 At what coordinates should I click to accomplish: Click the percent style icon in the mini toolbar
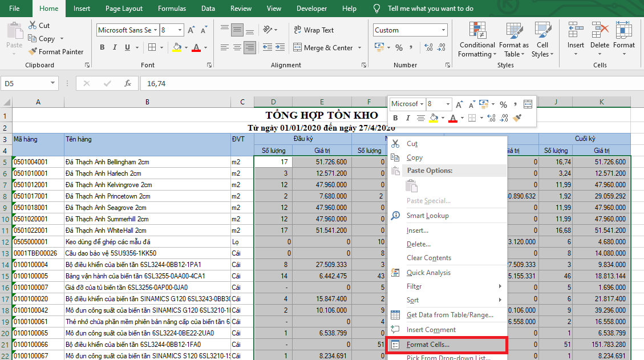(x=503, y=104)
